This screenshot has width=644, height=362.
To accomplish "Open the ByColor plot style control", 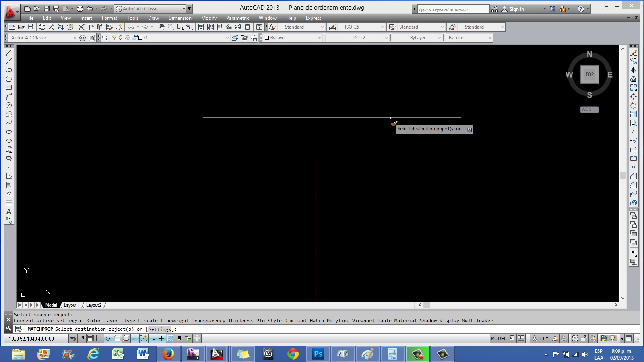I will [x=468, y=37].
